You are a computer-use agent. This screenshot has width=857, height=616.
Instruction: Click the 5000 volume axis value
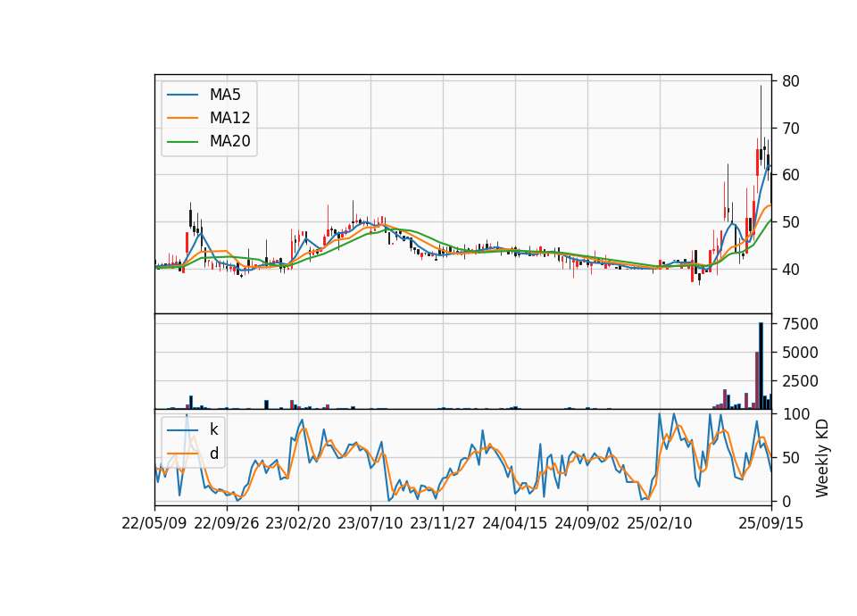click(x=800, y=353)
